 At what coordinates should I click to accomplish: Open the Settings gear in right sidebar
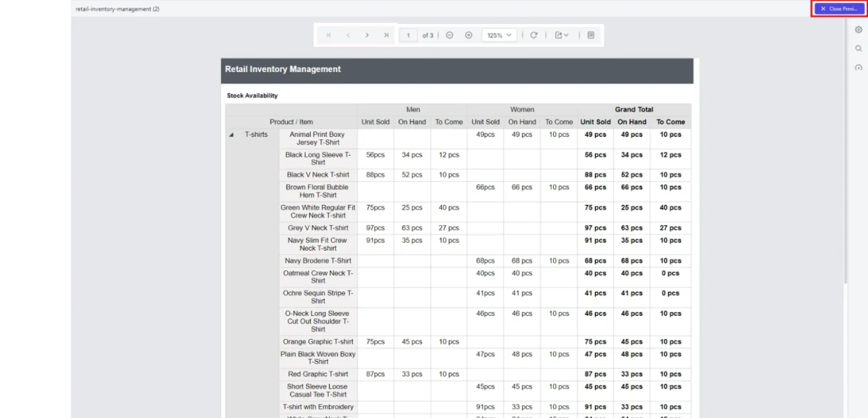(858, 29)
